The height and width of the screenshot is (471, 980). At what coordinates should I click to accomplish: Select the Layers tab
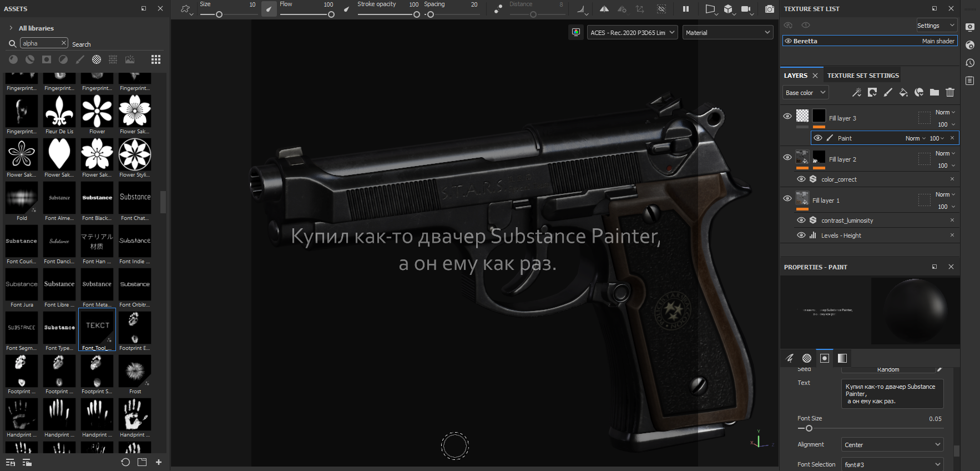point(796,76)
